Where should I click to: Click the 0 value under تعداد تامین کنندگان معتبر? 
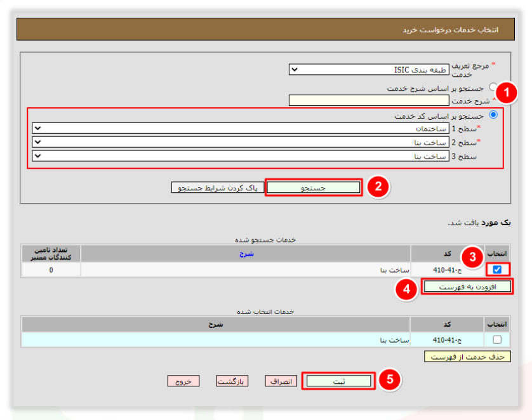51,270
